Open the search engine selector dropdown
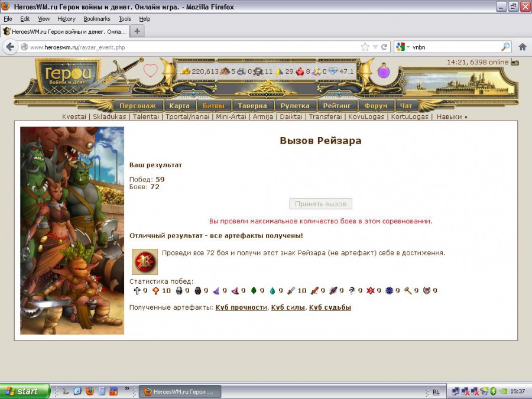This screenshot has width=532, height=399. (403, 47)
